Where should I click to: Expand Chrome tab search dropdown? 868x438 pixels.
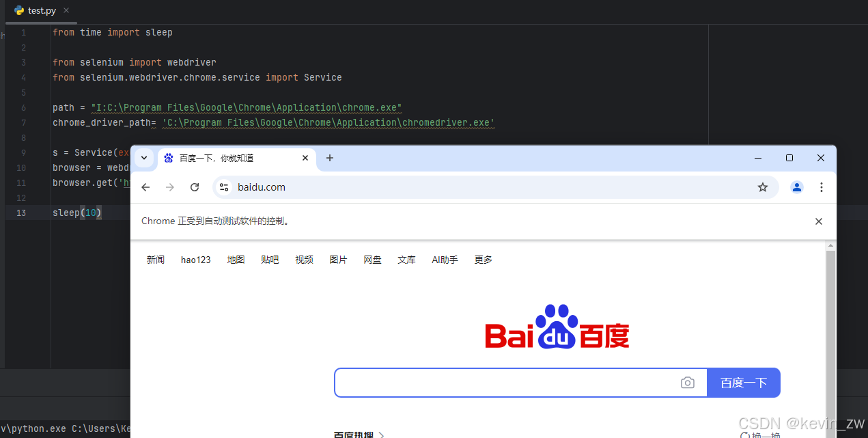coord(144,158)
